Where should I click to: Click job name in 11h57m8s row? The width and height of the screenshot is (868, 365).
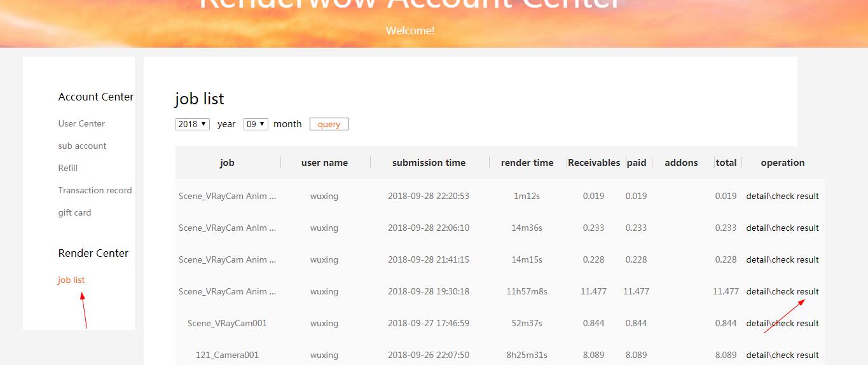(227, 291)
